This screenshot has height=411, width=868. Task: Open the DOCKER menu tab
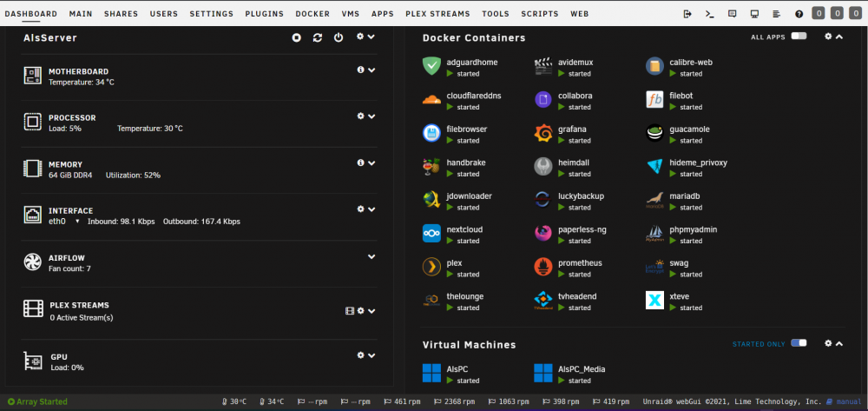click(x=312, y=14)
